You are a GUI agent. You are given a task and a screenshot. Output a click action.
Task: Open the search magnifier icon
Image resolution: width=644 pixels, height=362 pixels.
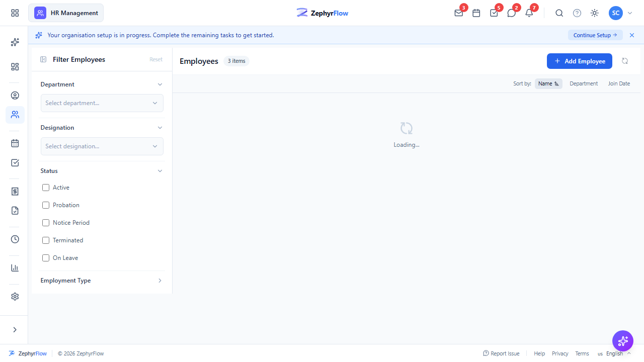559,13
